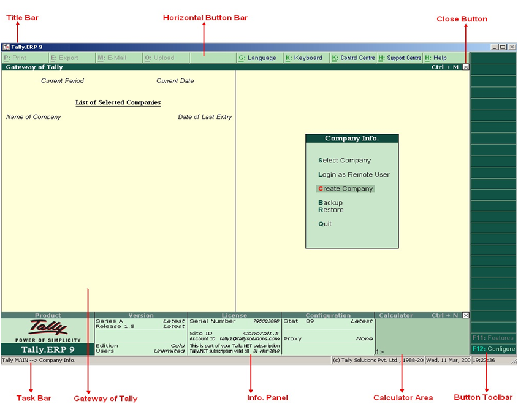518x420 pixels.
Task: Open the Keyboard option
Action: (x=306, y=58)
